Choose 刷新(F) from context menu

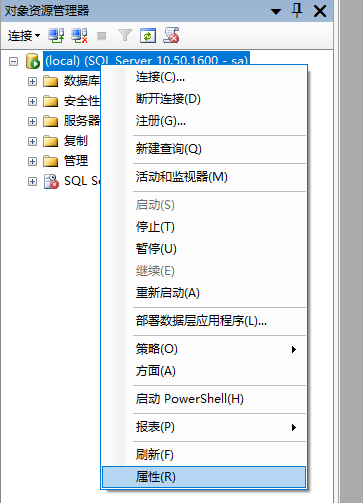pos(204,455)
